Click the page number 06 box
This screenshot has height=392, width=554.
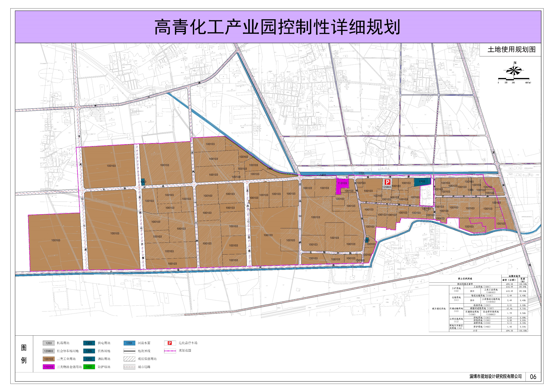[533, 377]
